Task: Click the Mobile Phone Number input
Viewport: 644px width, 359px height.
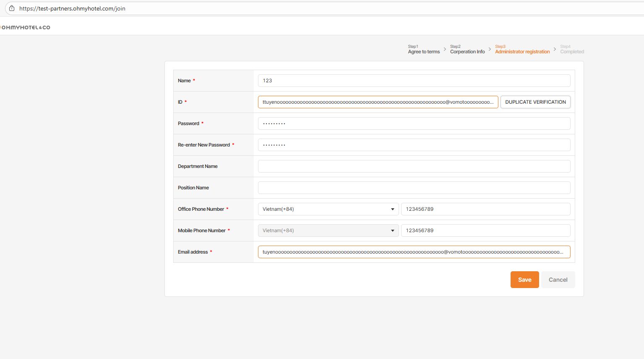Action: point(485,231)
